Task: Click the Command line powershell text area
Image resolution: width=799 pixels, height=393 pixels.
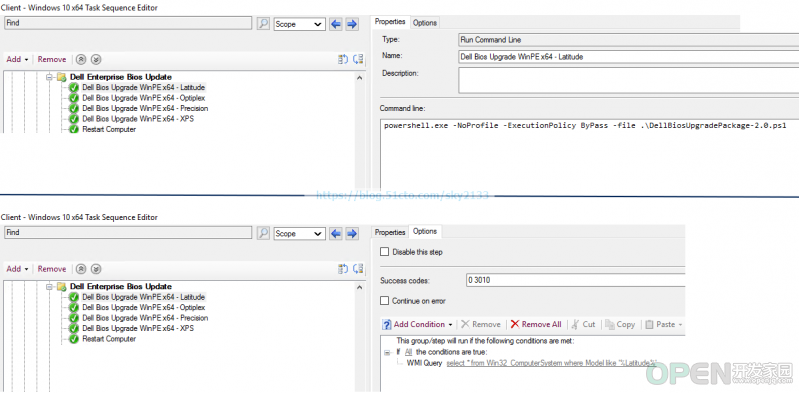Action: [x=590, y=155]
